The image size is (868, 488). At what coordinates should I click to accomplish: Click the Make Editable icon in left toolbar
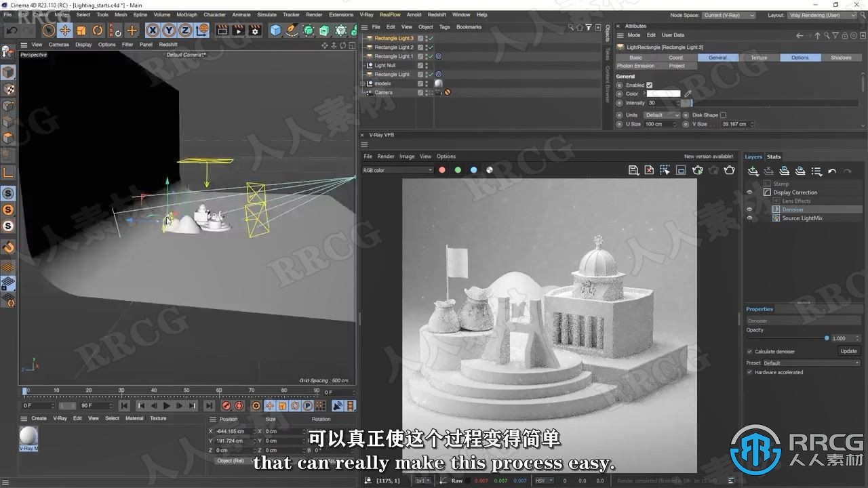click(x=8, y=52)
